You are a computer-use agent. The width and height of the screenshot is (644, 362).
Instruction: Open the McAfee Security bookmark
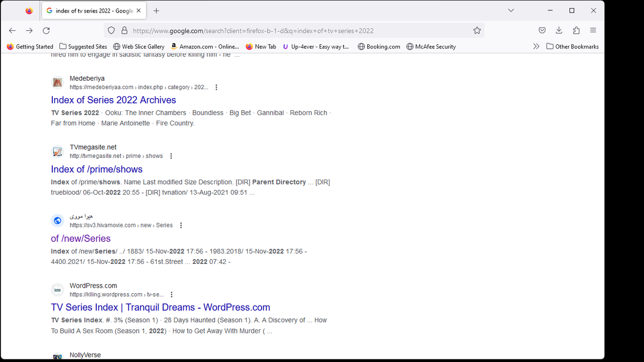(x=431, y=47)
